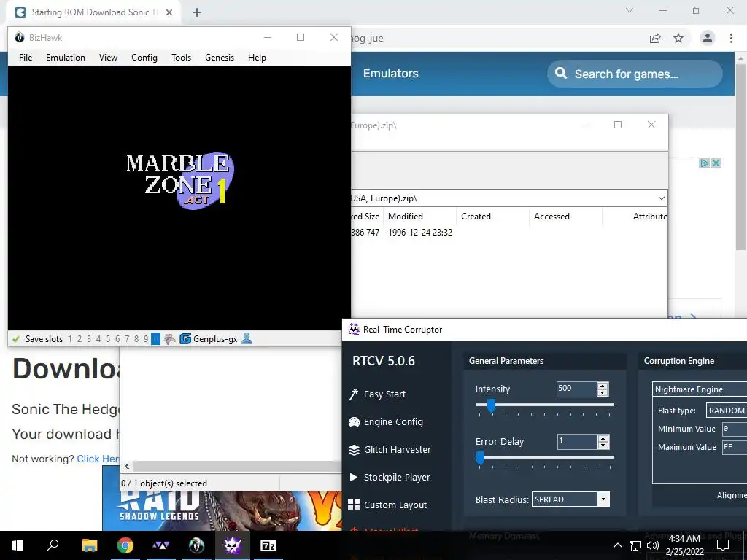The height and width of the screenshot is (560, 747).
Task: Move the Error Delay slider handle
Action: tap(480, 458)
